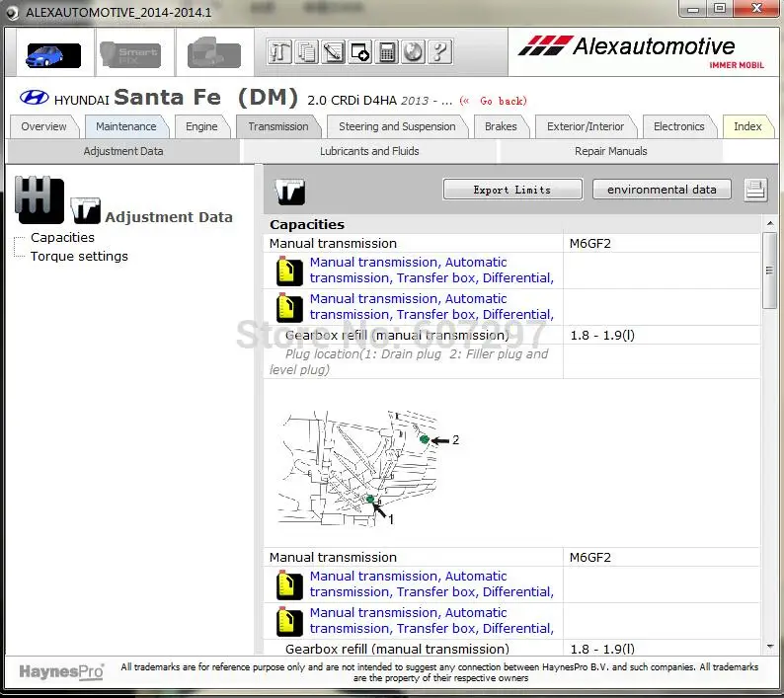784x698 pixels.
Task: Open the topmost Manual transmission, Automatic transmission link
Action: click(431, 270)
